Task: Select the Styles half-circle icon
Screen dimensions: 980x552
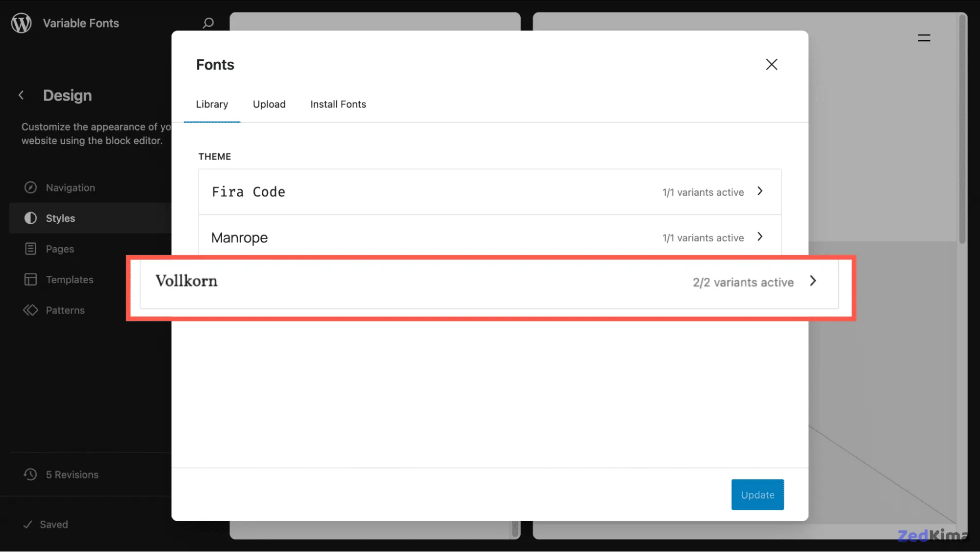Action: 30,218
